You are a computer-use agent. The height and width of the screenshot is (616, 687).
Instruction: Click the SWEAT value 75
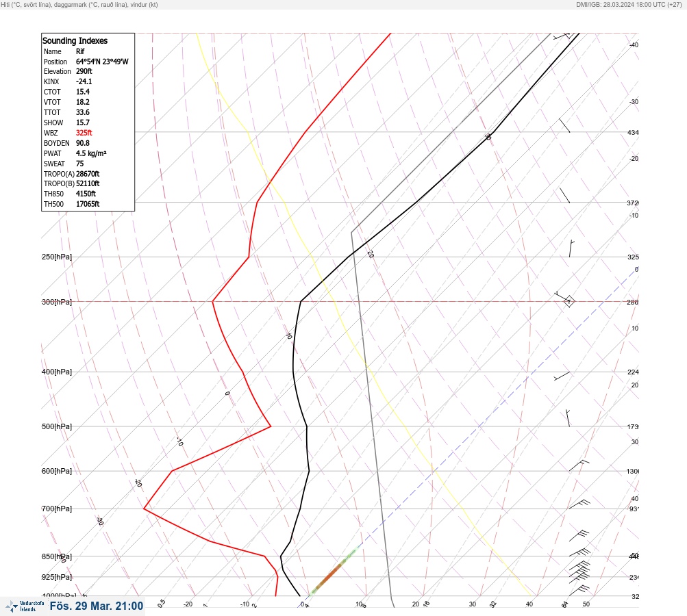point(79,164)
